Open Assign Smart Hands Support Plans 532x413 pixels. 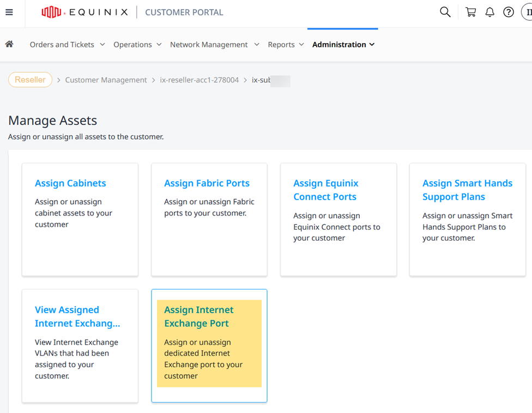(467, 190)
